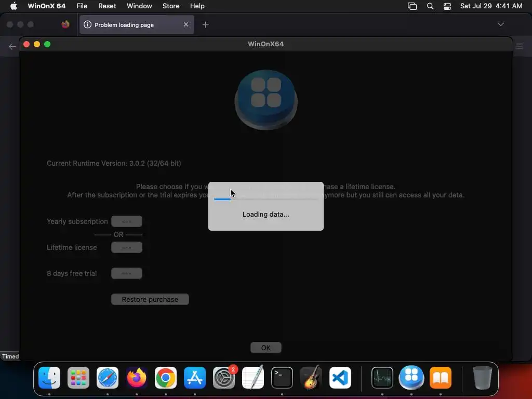Open the Apple menu
The width and height of the screenshot is (532, 399).
point(14,6)
